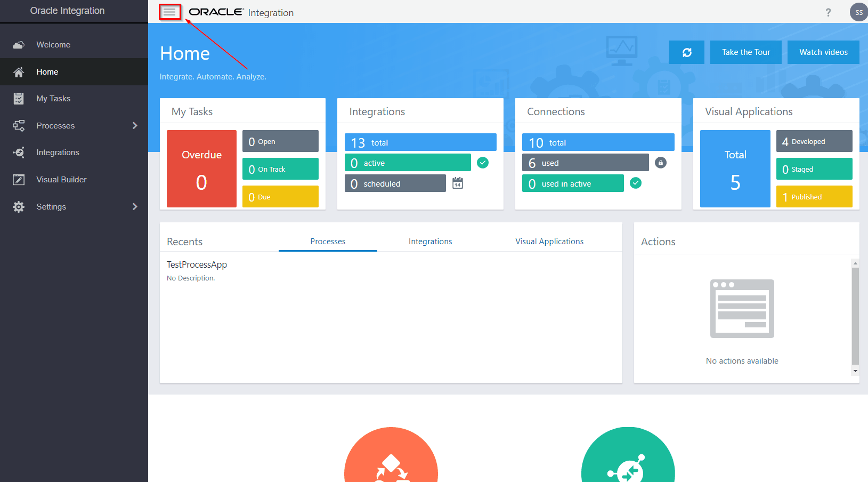Click the green check beside active integrations
The image size is (868, 482).
[x=483, y=163]
